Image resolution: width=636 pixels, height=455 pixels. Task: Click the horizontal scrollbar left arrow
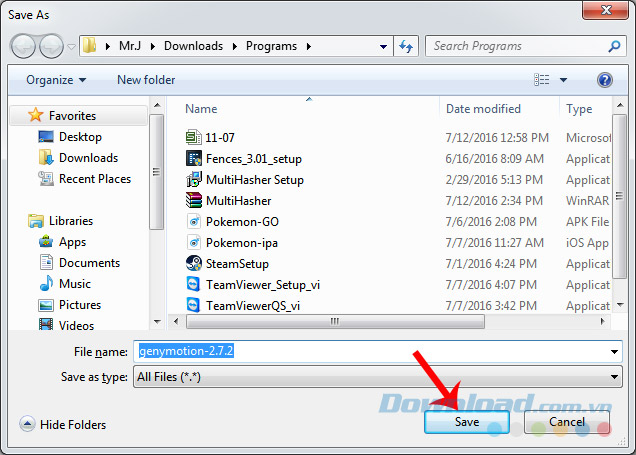pos(176,321)
